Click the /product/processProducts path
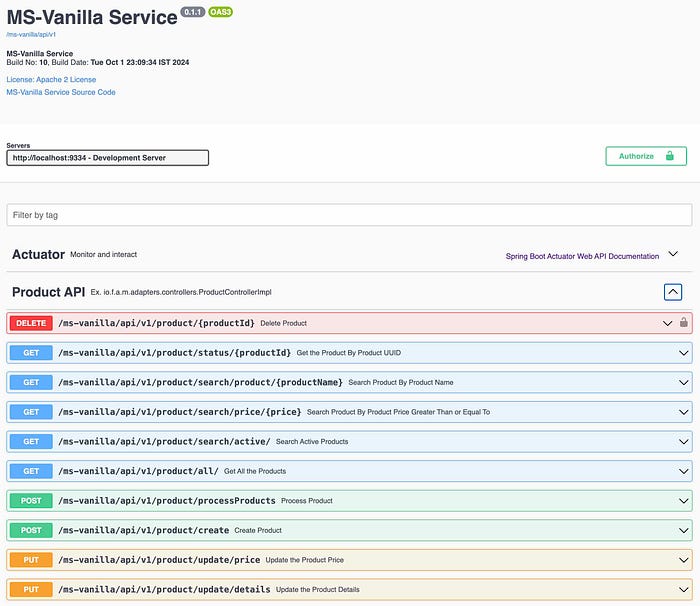Viewport: 700px width, 606px height. pyautogui.click(x=167, y=501)
